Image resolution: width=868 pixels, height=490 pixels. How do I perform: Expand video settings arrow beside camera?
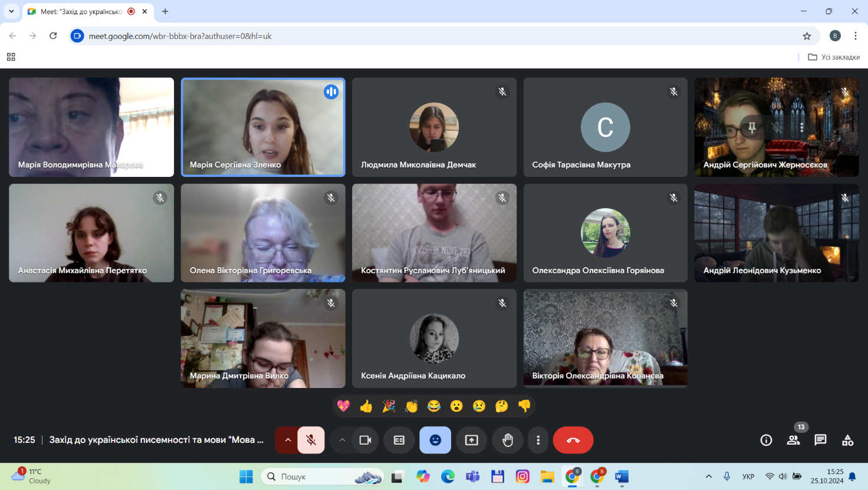(342, 440)
